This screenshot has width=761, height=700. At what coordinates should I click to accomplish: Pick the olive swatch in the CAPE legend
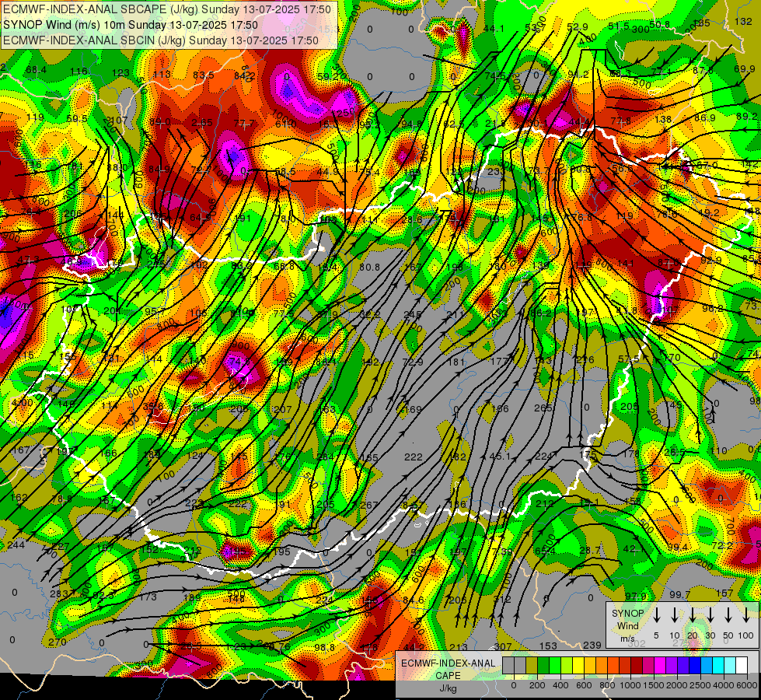click(532, 666)
